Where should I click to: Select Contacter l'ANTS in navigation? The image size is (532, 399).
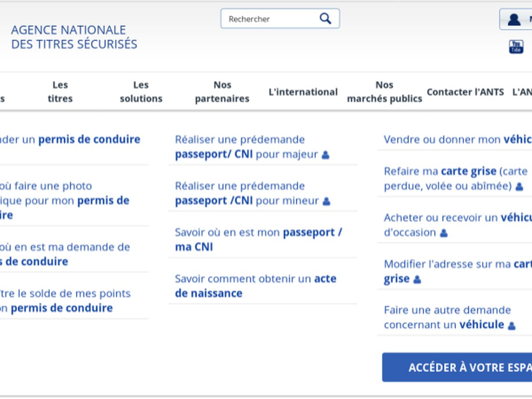coord(465,92)
